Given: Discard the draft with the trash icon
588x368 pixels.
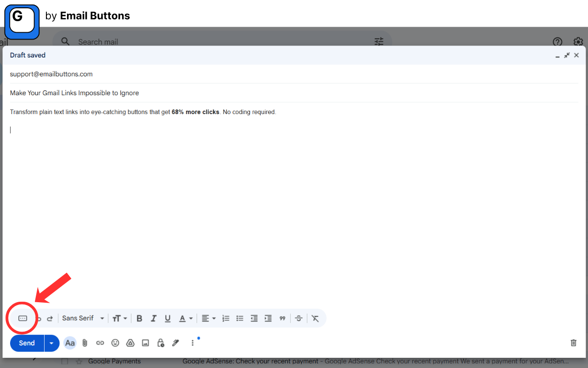Looking at the screenshot, I should (x=573, y=343).
